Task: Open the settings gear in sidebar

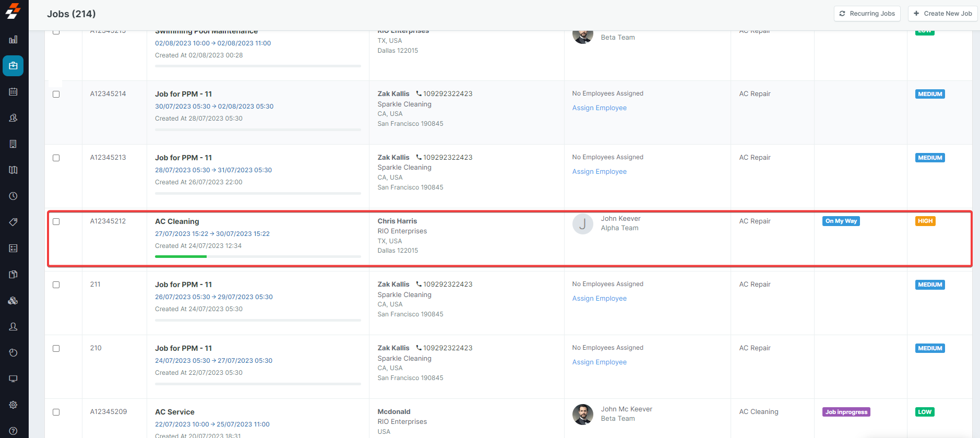Action: click(14, 405)
